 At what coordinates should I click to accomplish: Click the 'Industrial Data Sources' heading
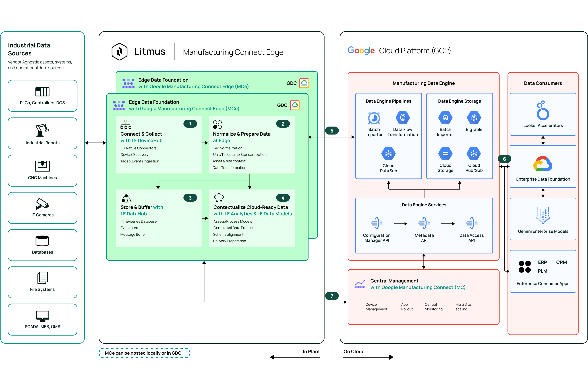(29, 49)
